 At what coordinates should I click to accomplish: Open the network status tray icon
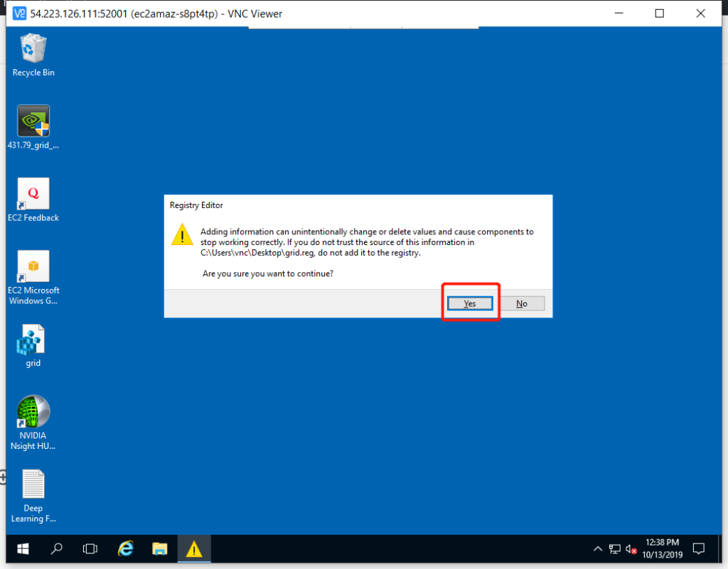[x=615, y=549]
